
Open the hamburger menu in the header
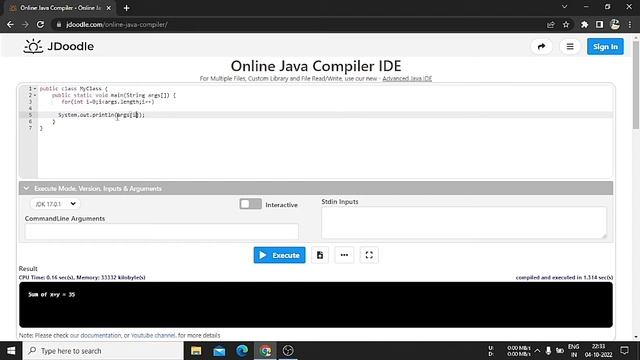click(x=570, y=47)
